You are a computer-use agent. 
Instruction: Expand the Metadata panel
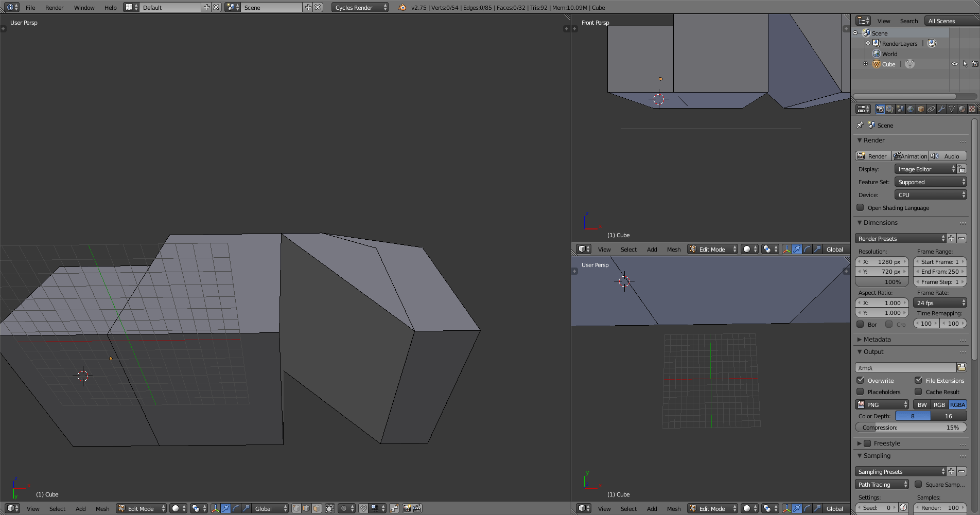(877, 340)
